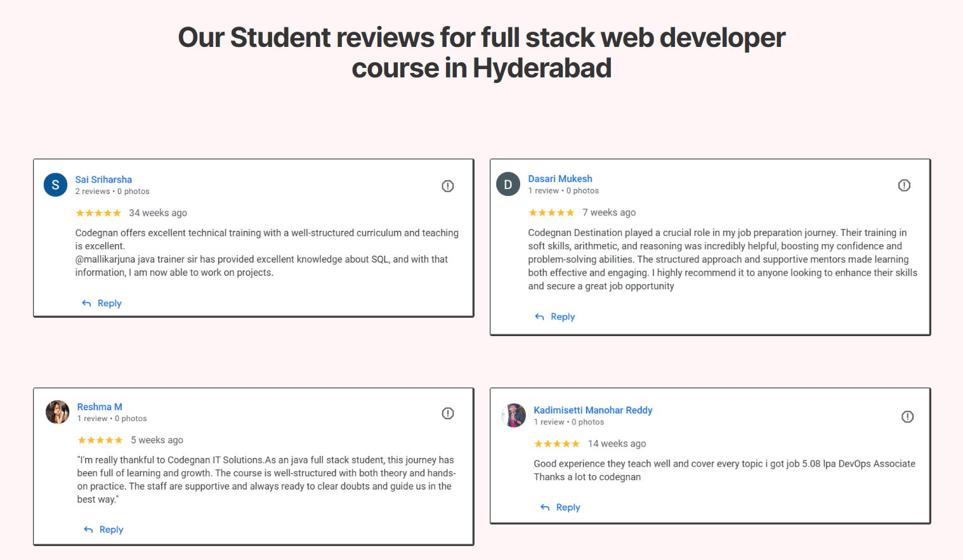Screen dimensions: 963x560
Task: Open Reshma M's profile name link
Action: click(100, 407)
